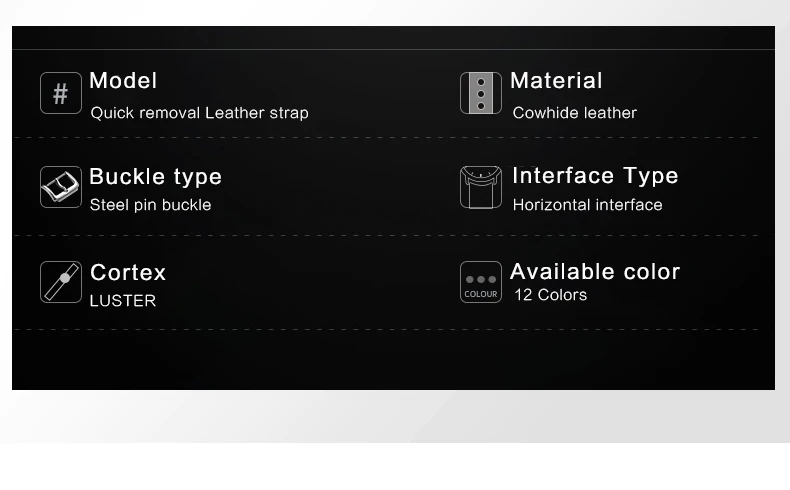Click the Material heading

556,81
